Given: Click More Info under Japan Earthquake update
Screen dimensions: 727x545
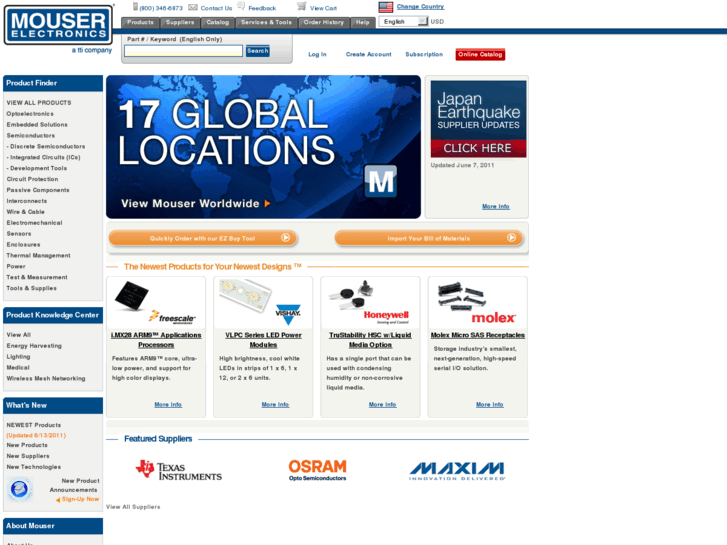Looking at the screenshot, I should [496, 206].
